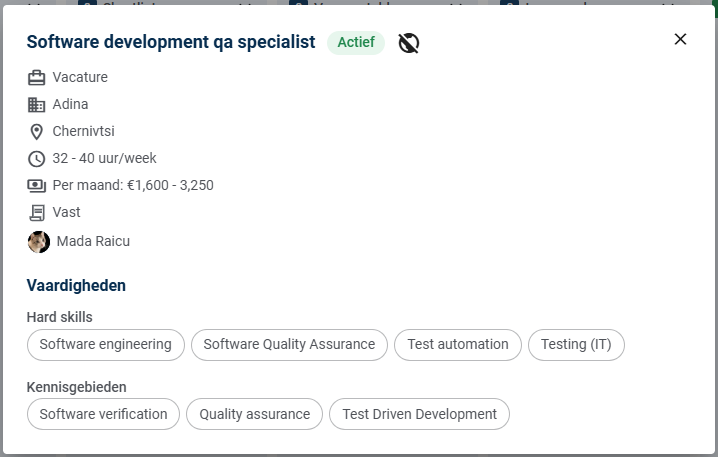Click the Quality assurance knowledge tag
718x457 pixels.
point(255,414)
